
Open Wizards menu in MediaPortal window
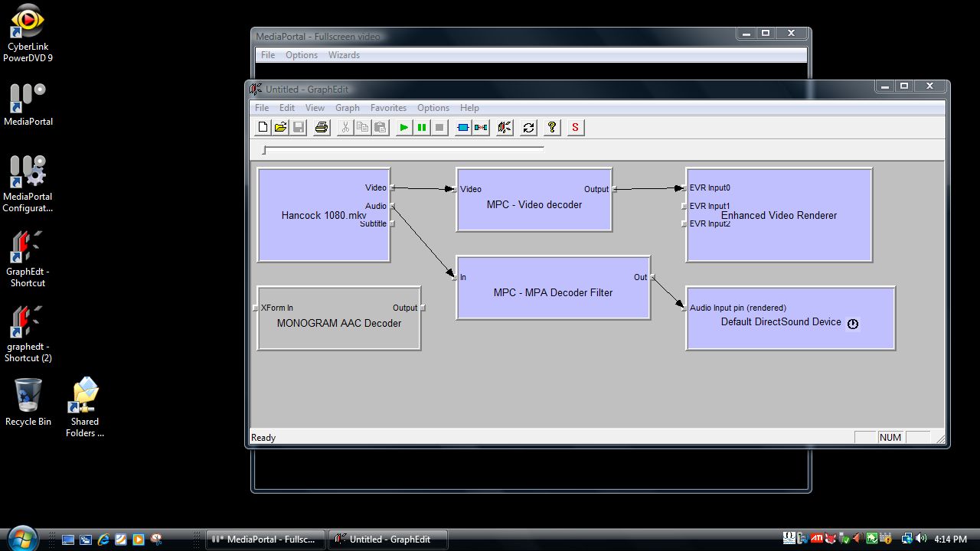344,55
